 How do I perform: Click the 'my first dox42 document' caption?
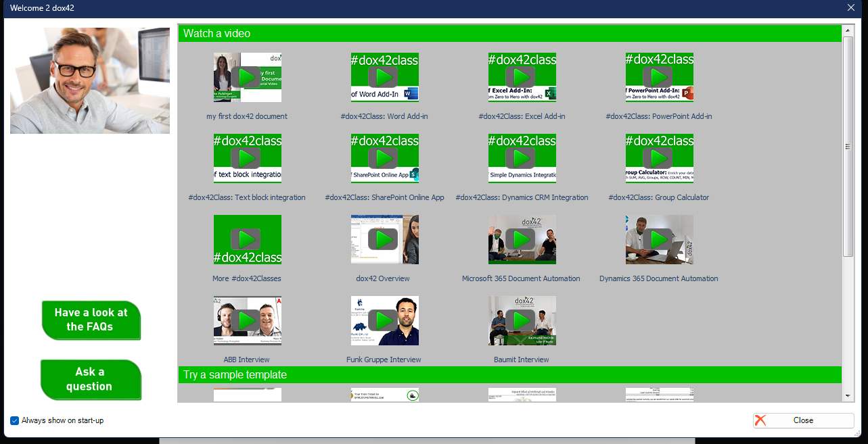point(247,116)
